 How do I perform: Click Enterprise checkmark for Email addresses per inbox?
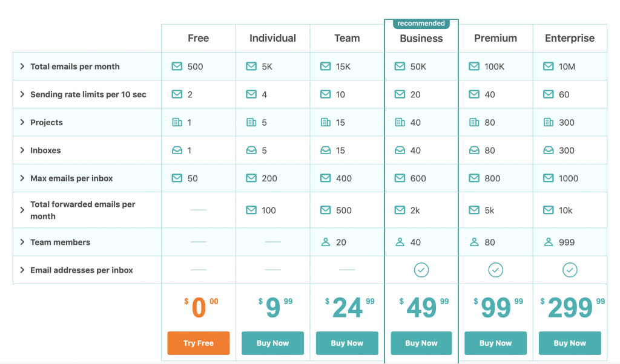click(570, 270)
